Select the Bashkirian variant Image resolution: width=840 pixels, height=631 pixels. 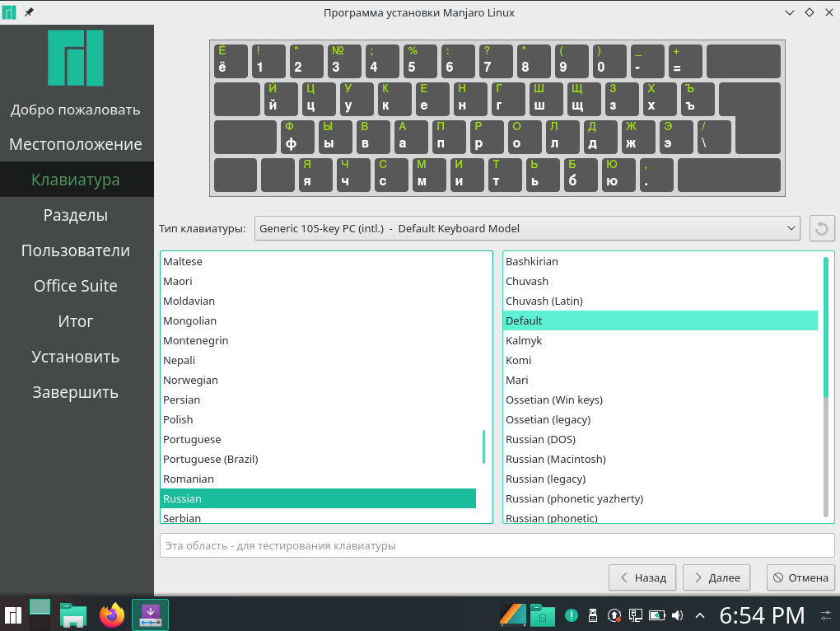[660, 261]
